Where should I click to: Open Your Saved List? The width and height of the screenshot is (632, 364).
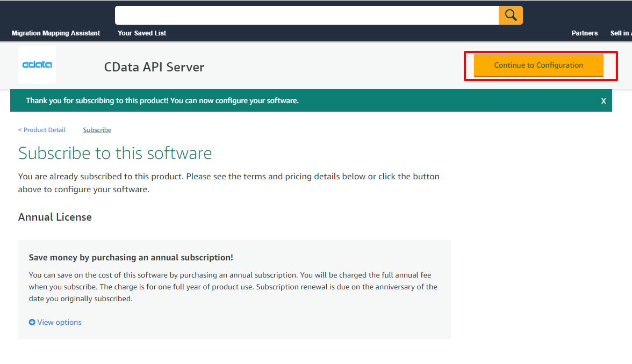point(142,33)
